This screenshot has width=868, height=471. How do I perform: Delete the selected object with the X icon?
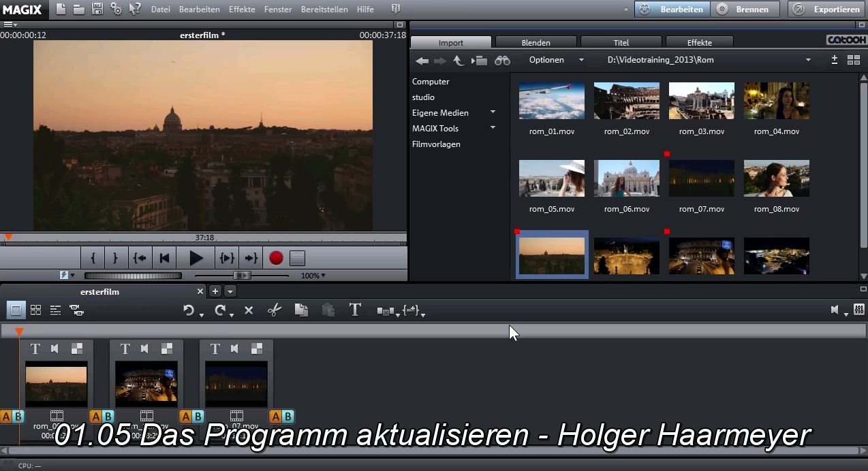coord(249,310)
